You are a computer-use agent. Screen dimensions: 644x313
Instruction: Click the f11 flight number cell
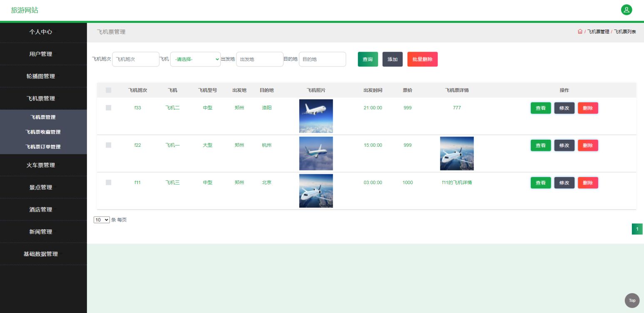pos(138,182)
